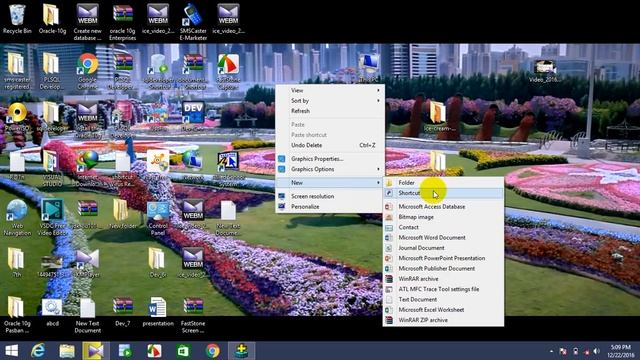
Task: Open Screen resolution settings
Action: coord(330,196)
